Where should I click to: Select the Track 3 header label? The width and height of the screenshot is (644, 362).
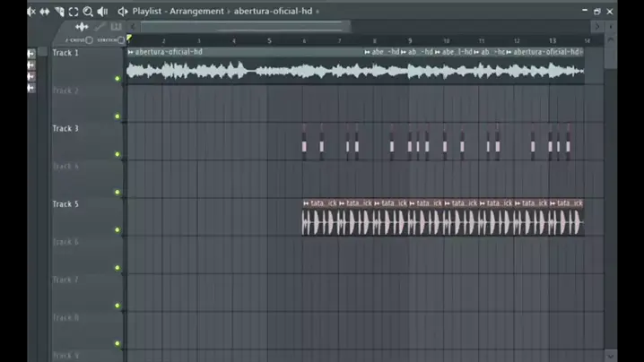pos(65,129)
